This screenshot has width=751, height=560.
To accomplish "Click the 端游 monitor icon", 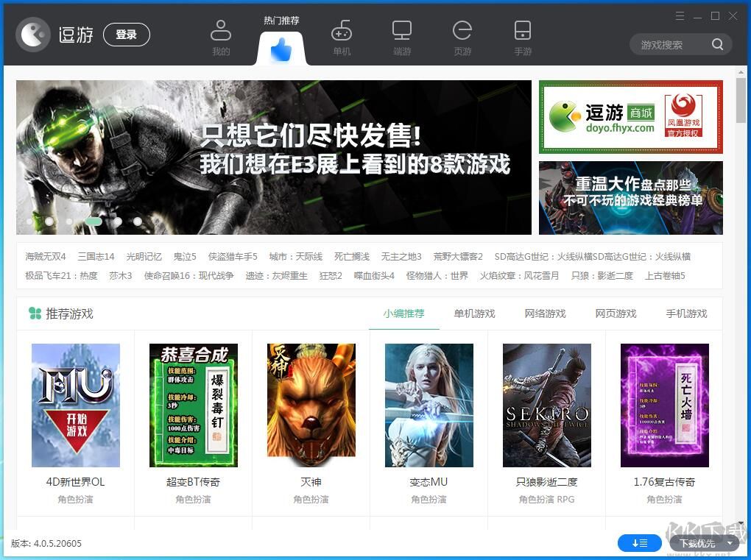I will pyautogui.click(x=401, y=31).
